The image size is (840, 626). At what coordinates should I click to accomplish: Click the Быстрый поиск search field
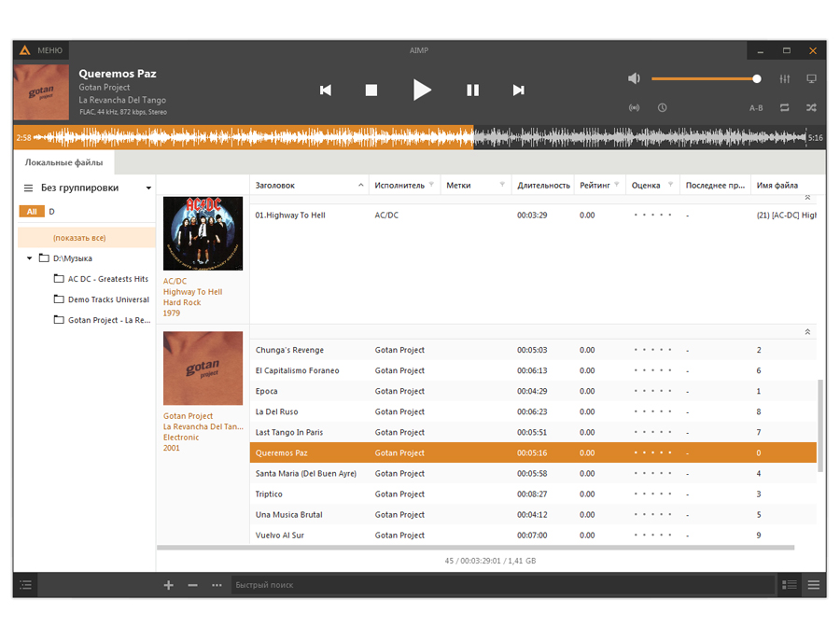click(x=502, y=585)
